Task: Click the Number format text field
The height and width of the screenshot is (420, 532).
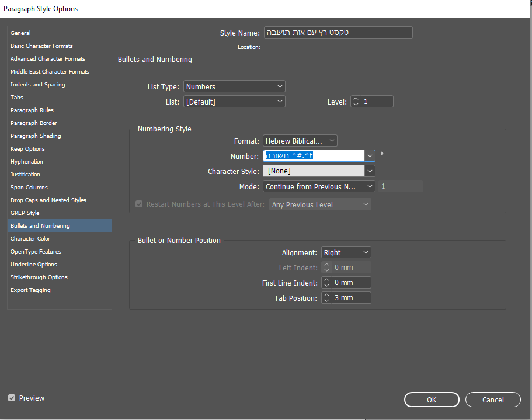Action: (314, 156)
